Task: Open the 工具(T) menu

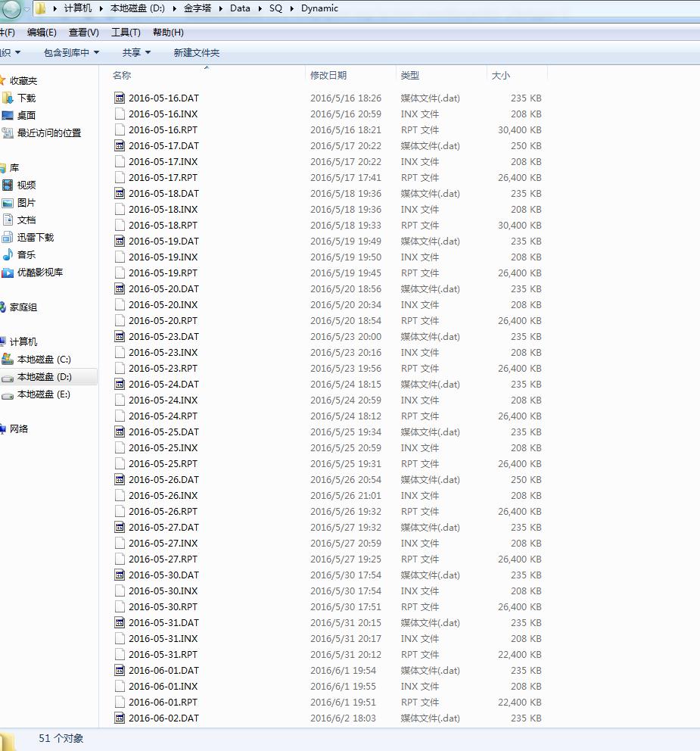Action: [126, 32]
